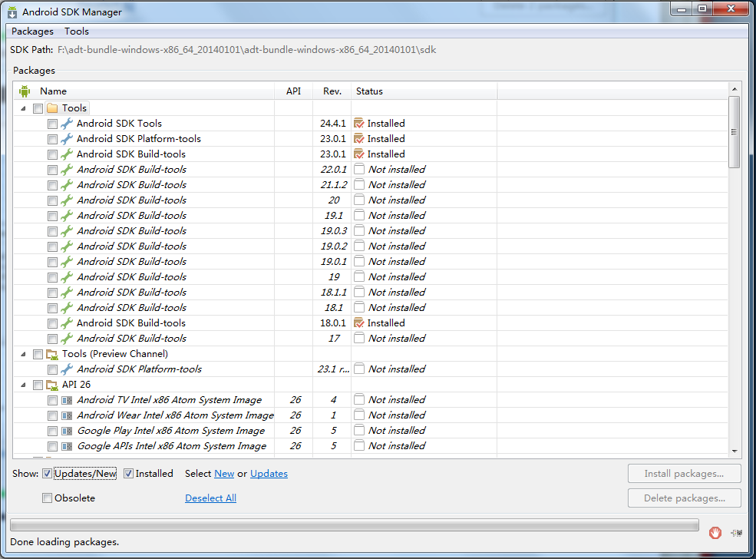The image size is (756, 559).
Task: Click the "Done loading packages." status text
Action: tap(64, 542)
